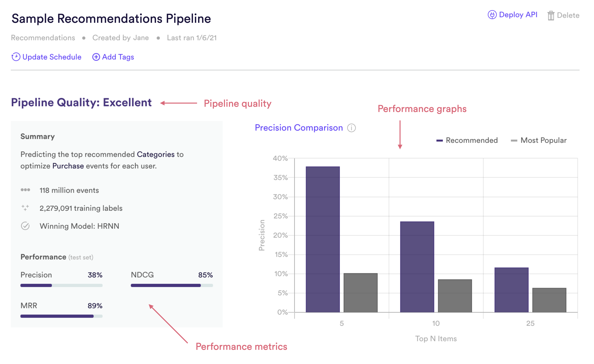Screen dimensions: 594x364
Task: Click the Update Schedule link
Action: click(52, 57)
